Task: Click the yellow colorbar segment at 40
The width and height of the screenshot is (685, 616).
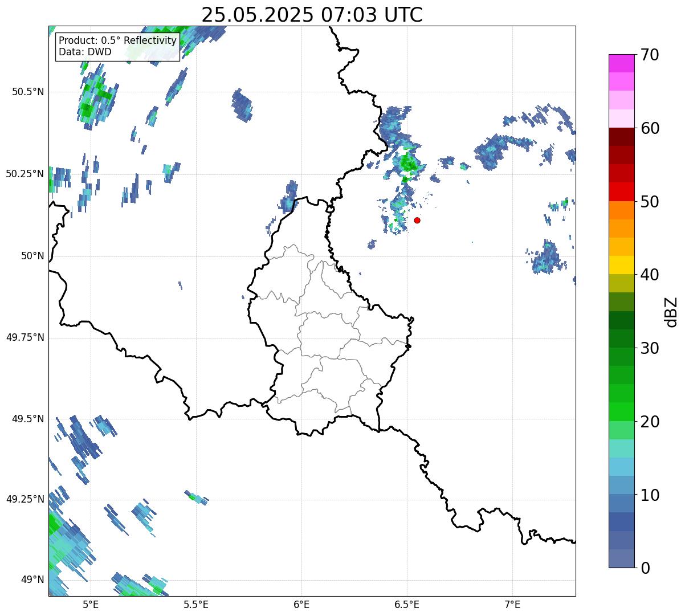Action: coord(621,265)
